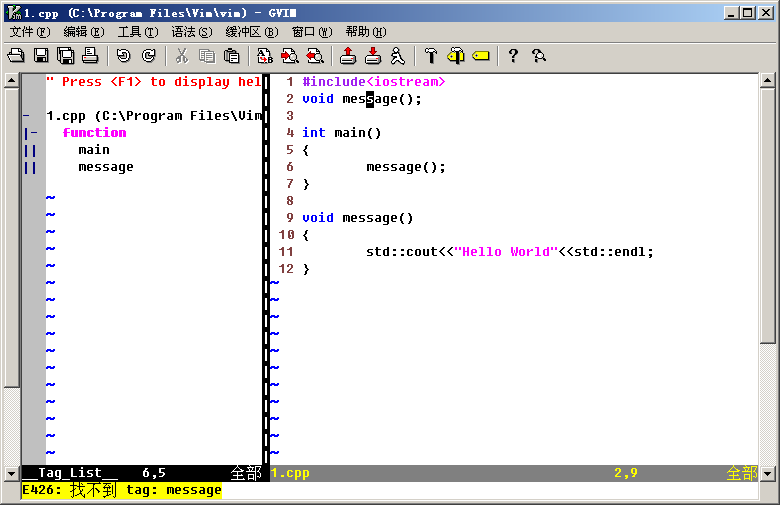Screen dimensions: 780x512
Task: Click the __Tag_List__ status line
Action: pyautogui.click(x=142, y=473)
